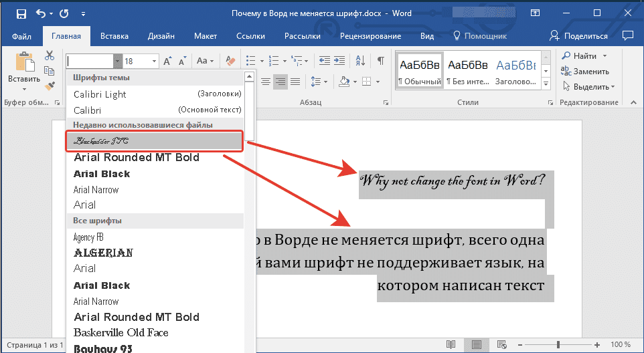Increase font size with the larger A icon
644x353 pixels.
pos(168,61)
